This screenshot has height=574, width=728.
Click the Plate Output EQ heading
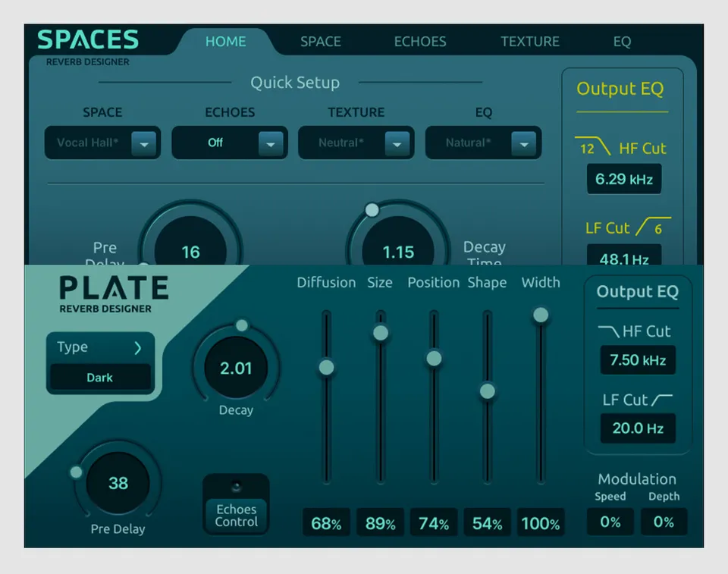pos(638,292)
